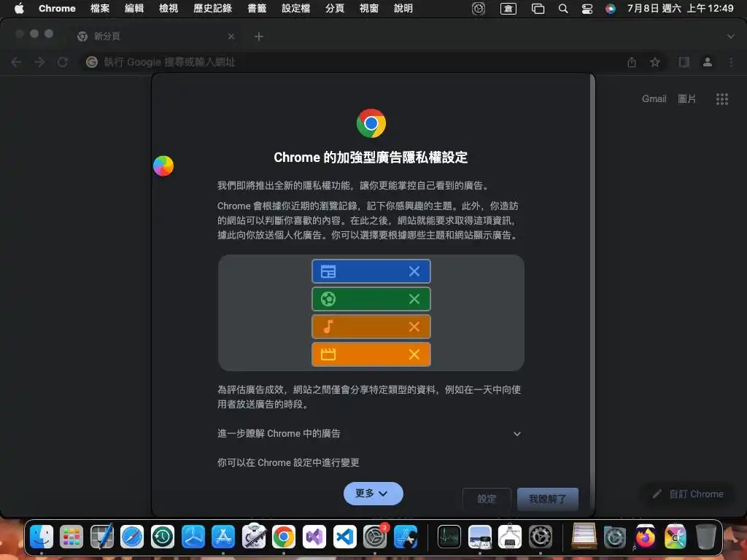The image size is (747, 560).
Task: Open a new tab with plus button
Action: click(259, 36)
